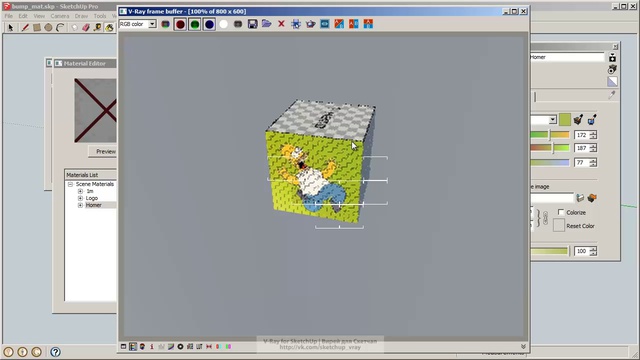640x360 pixels.
Task: Select the 1m material in list
Action: (90, 191)
